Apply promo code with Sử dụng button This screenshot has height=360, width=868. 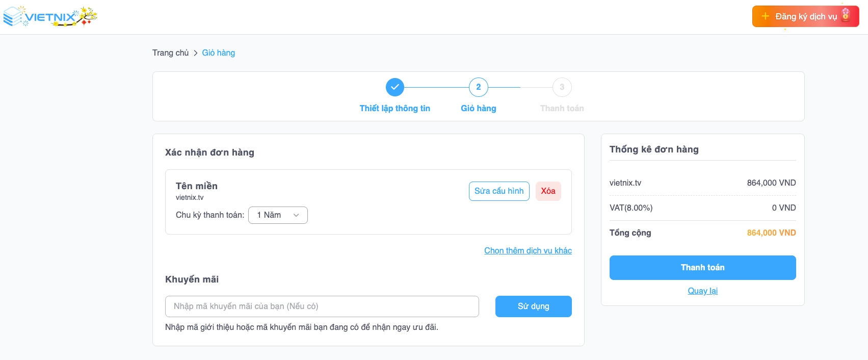coord(534,306)
